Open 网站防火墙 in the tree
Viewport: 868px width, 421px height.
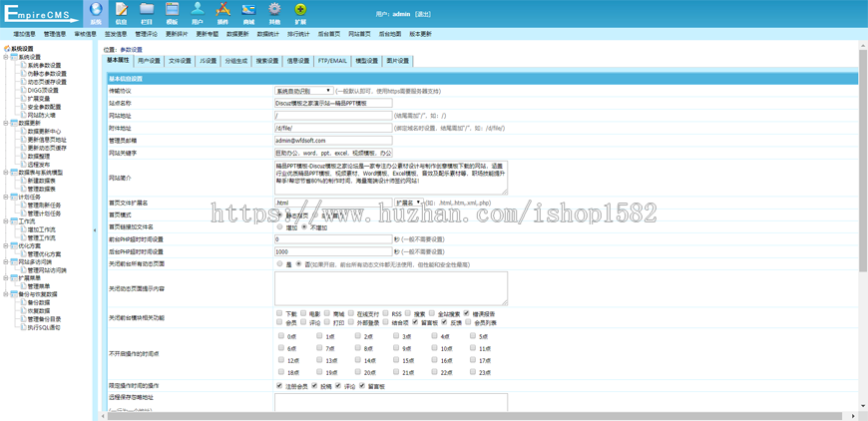coord(42,115)
